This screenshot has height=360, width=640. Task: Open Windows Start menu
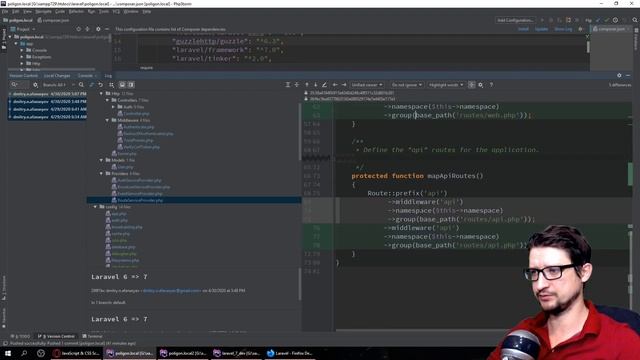click(x=8, y=353)
